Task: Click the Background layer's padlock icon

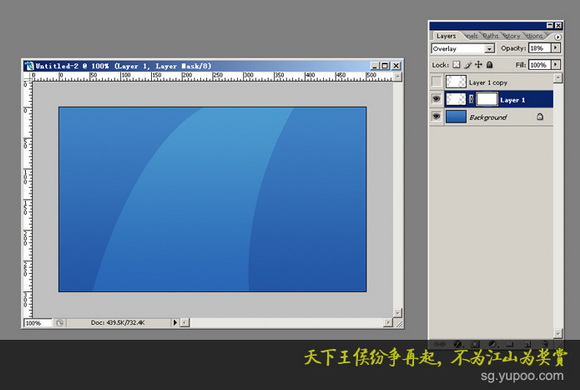Action: (x=540, y=117)
